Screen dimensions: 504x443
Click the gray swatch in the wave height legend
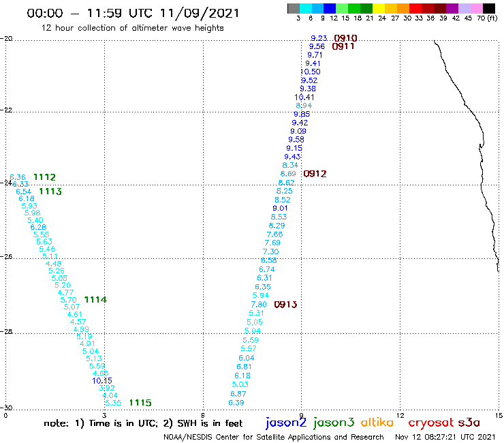tap(294, 8)
